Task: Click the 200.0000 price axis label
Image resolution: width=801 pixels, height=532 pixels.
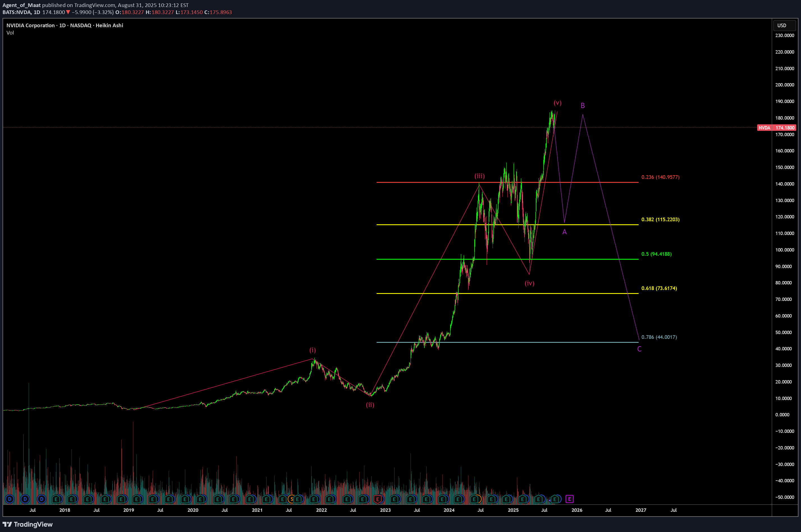Action: click(784, 85)
